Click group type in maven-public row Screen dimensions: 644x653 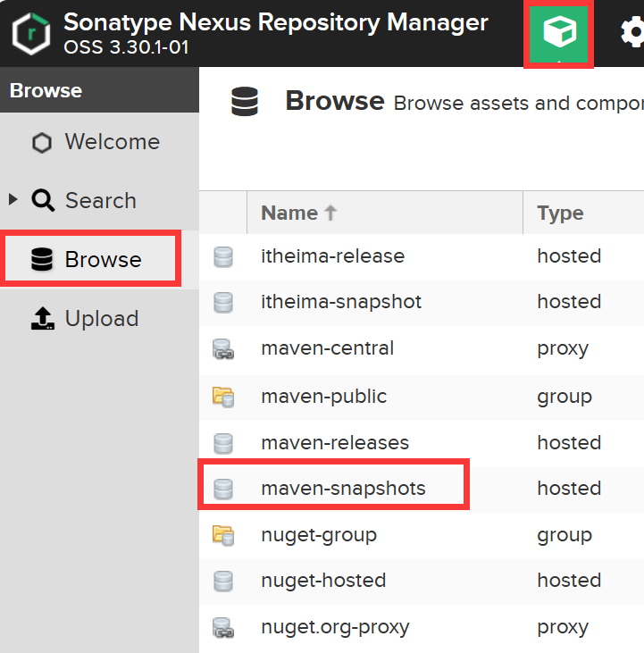[565, 398]
